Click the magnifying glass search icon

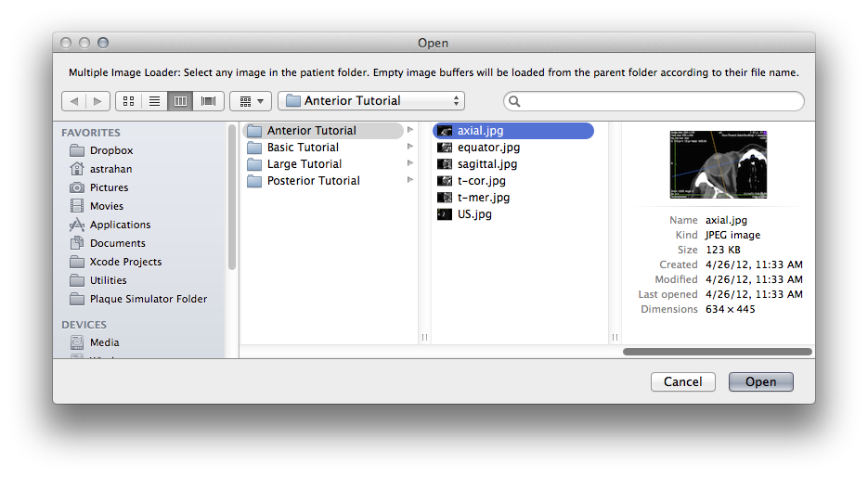514,101
